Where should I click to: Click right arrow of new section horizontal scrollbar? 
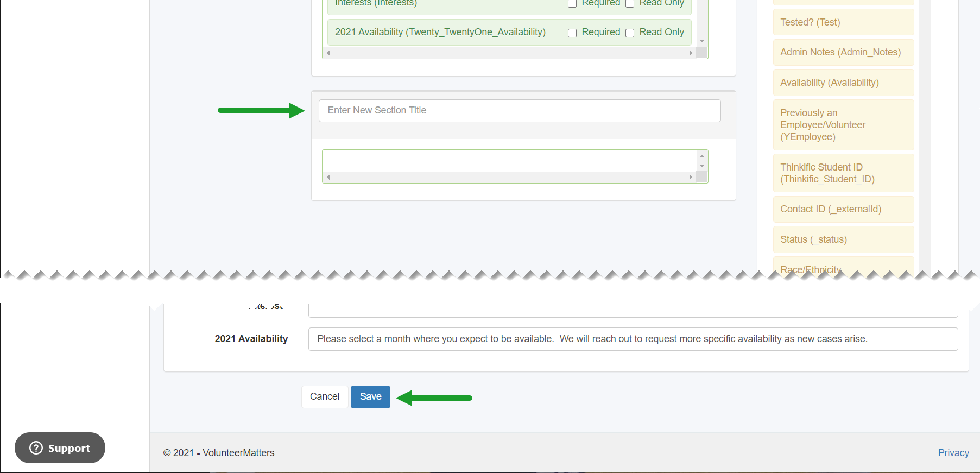click(691, 177)
